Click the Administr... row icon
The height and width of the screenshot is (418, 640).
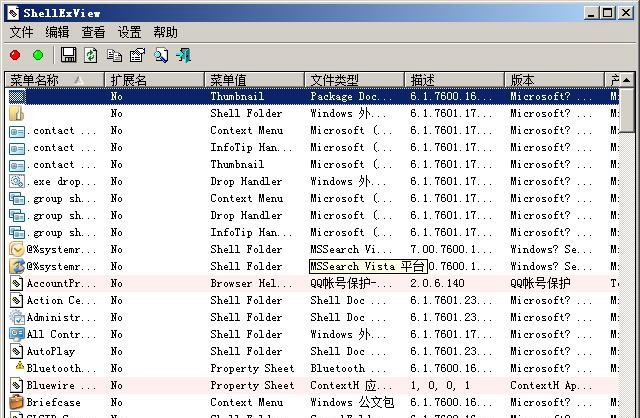coord(17,317)
